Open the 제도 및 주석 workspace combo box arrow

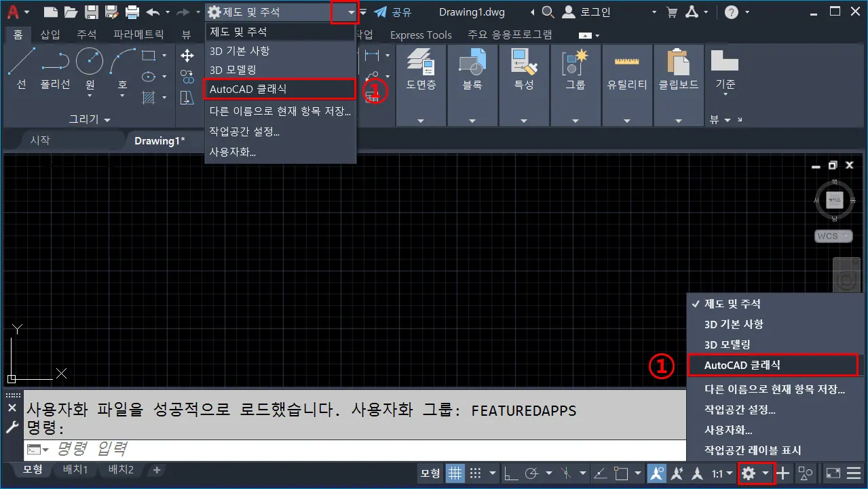pos(350,12)
